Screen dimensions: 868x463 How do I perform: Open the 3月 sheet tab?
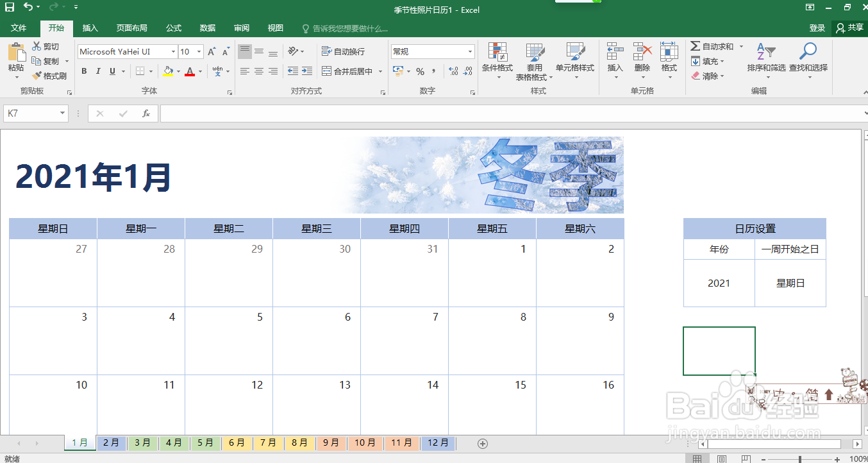[142, 442]
